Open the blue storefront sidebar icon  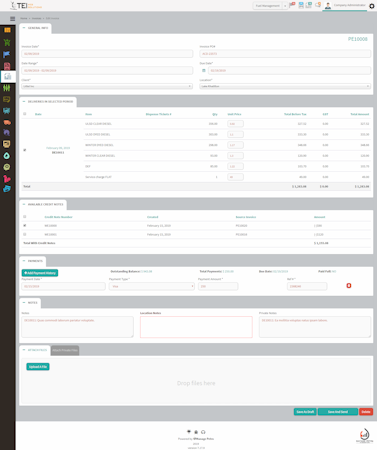click(x=7, y=111)
